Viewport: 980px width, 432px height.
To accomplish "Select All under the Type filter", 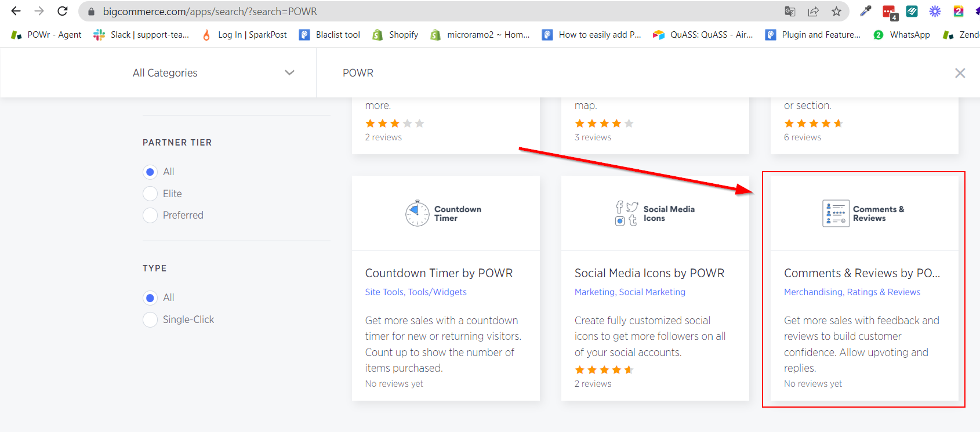I will point(150,297).
